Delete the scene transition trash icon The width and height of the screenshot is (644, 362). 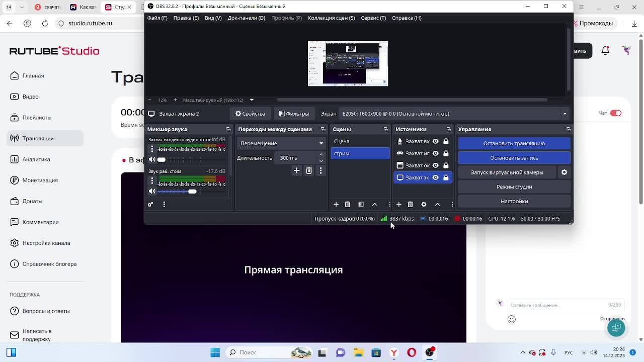(x=309, y=170)
